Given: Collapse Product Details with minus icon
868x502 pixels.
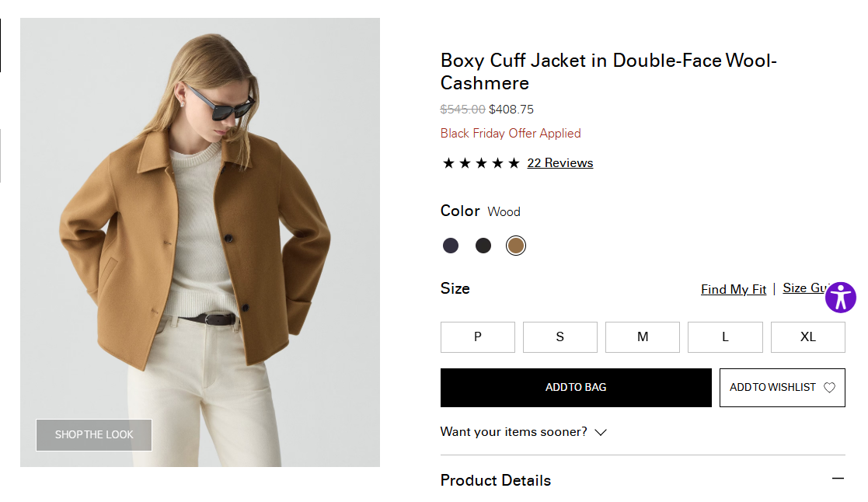Looking at the screenshot, I should pos(837,479).
